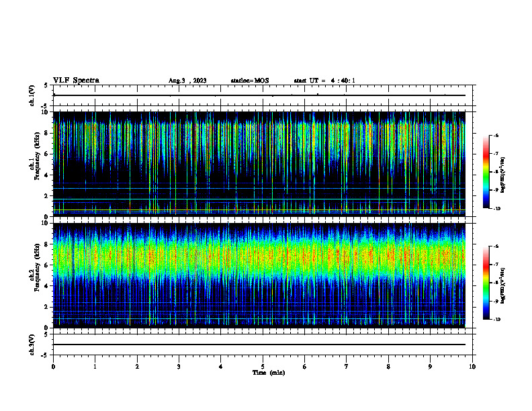Image resolution: width=532 pixels, height=411 pixels.
Task: Click the "-5" volt tick on ch.3(V) axis
Action: coord(45,355)
